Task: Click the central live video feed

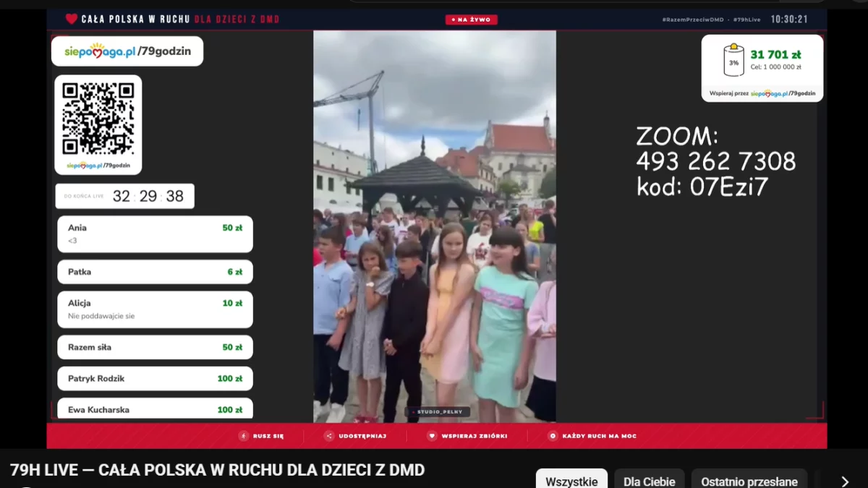Action: coord(435,226)
